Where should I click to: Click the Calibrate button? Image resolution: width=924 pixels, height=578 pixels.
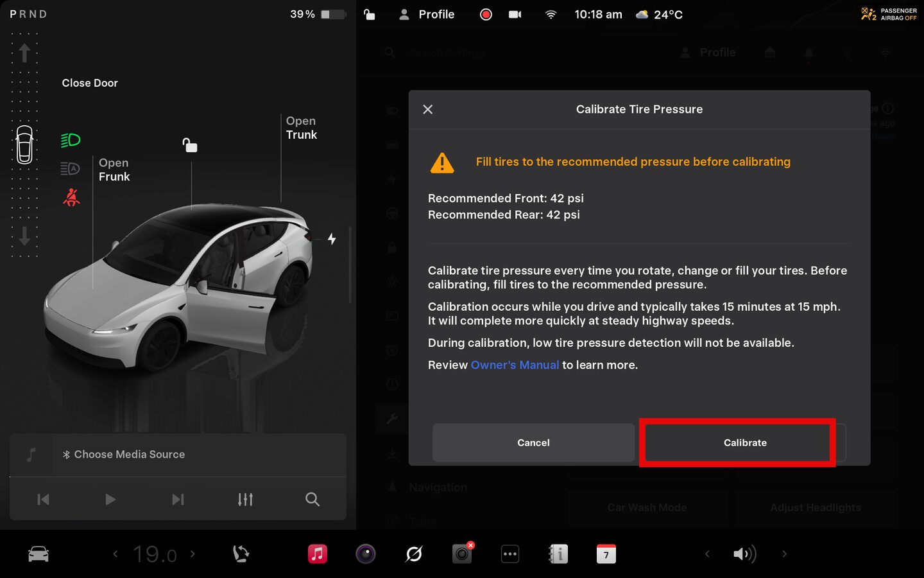744,442
